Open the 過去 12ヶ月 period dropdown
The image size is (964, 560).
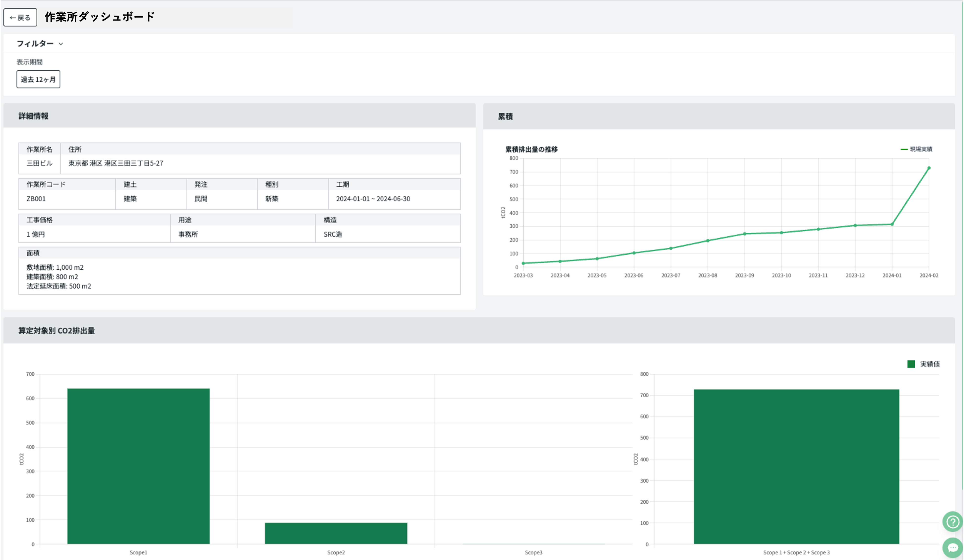click(x=38, y=79)
